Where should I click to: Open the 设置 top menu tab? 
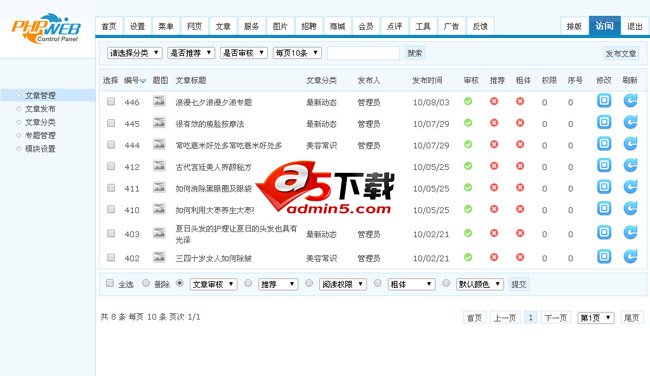click(x=137, y=27)
